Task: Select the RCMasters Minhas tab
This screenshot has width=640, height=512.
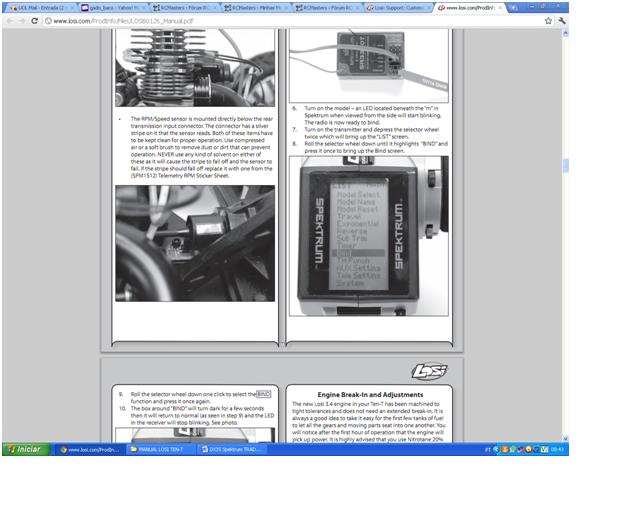Action: (x=256, y=7)
